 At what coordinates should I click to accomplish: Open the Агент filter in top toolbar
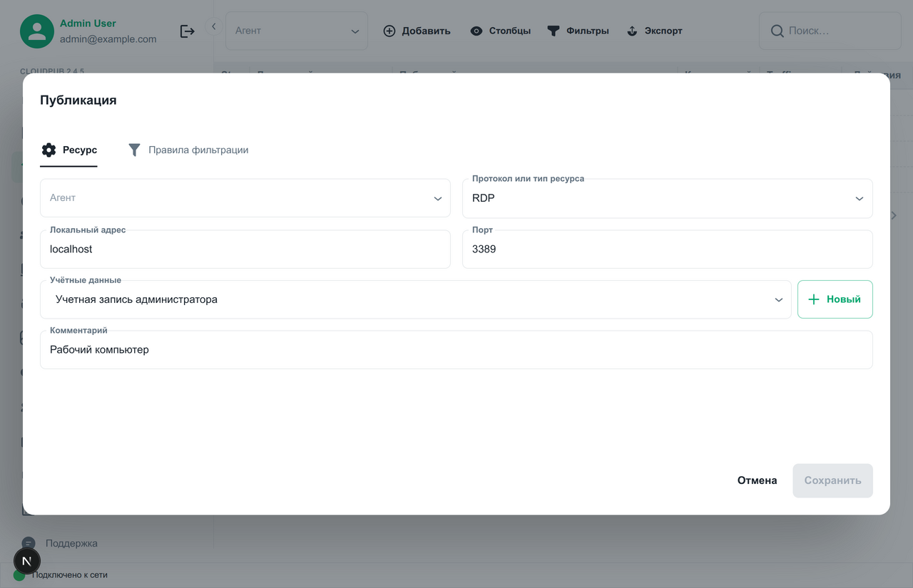(x=296, y=31)
